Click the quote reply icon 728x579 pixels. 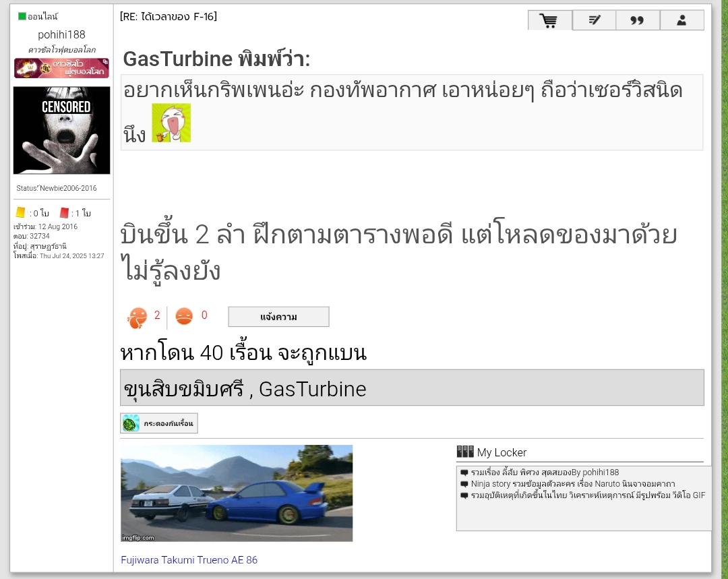pos(638,20)
